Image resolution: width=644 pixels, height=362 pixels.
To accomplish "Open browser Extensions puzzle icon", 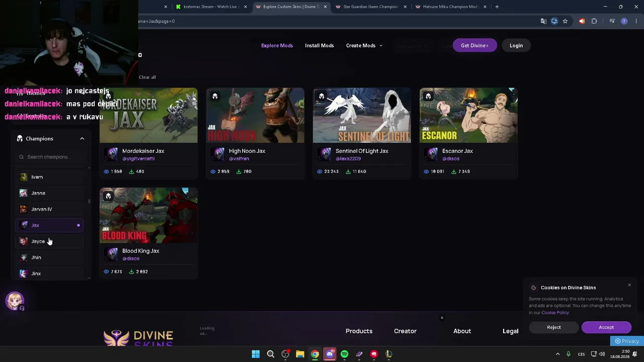I will (594, 21).
